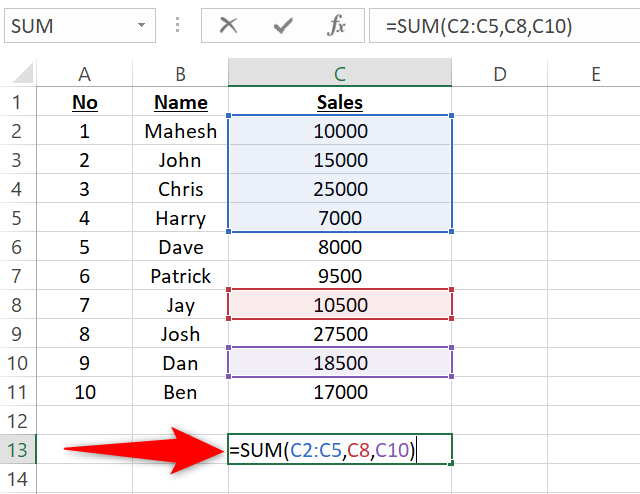640x494 pixels.
Task: Click the Sales header cell
Action: 340,102
